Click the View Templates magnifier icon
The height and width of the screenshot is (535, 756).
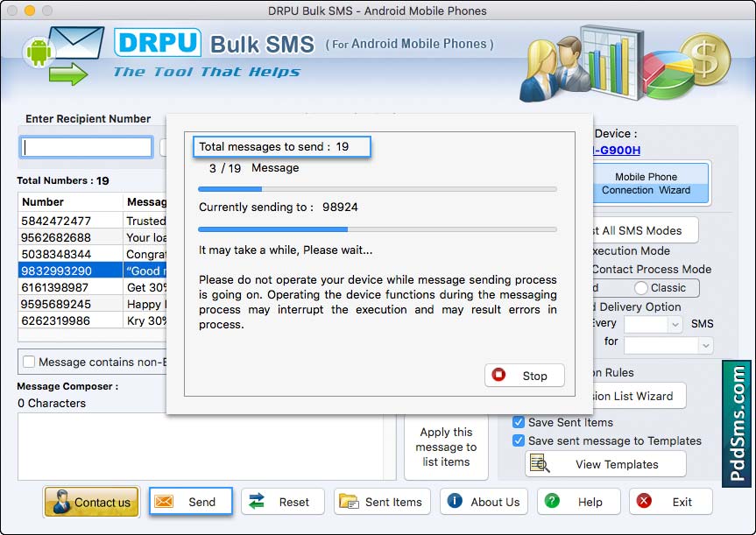click(x=540, y=463)
